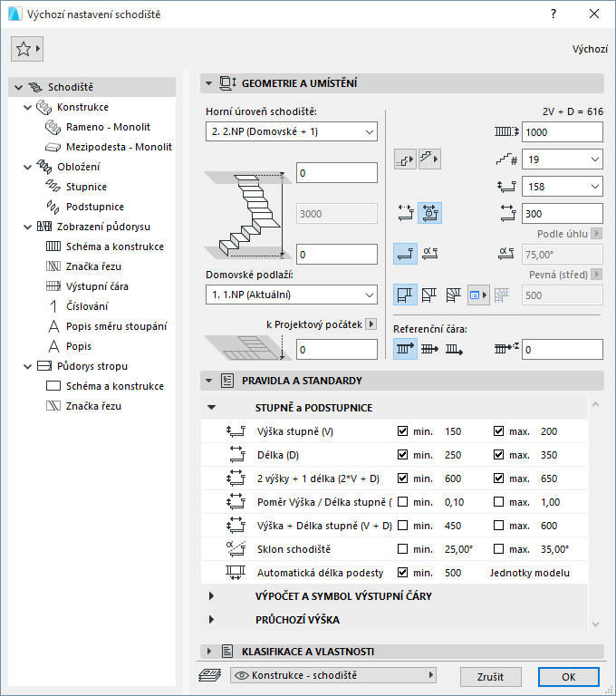Image resolution: width=616 pixels, height=696 pixels.
Task: Collapse the Stupně a podstupnice section
Action: [212, 407]
